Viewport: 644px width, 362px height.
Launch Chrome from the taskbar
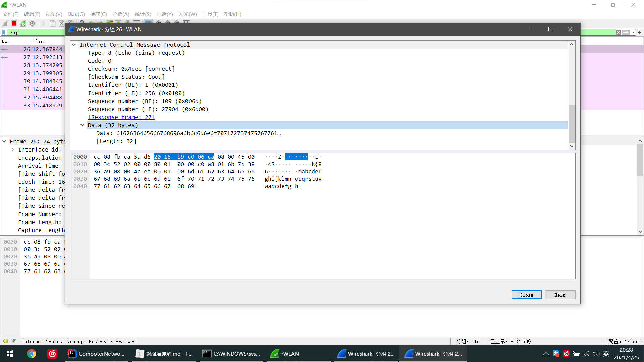point(32,354)
